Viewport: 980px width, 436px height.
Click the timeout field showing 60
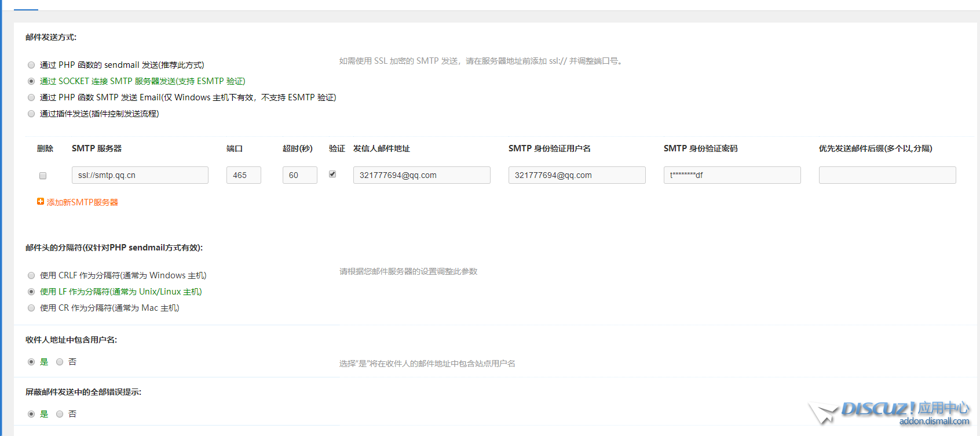click(300, 175)
